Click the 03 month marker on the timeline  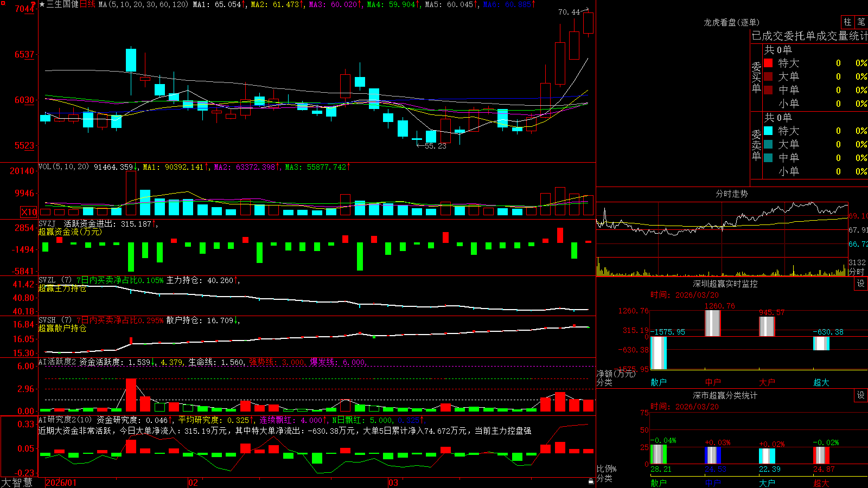pos(393,483)
